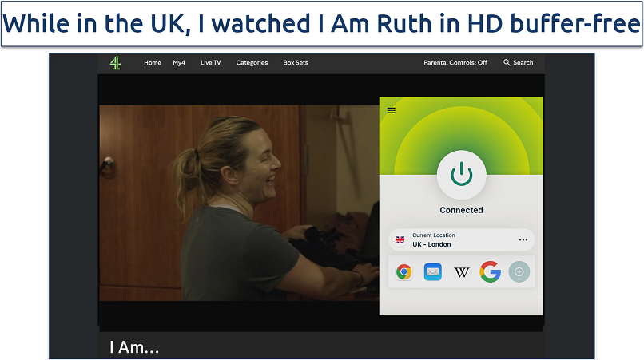Toggle Parental Controls: Off

coord(455,62)
